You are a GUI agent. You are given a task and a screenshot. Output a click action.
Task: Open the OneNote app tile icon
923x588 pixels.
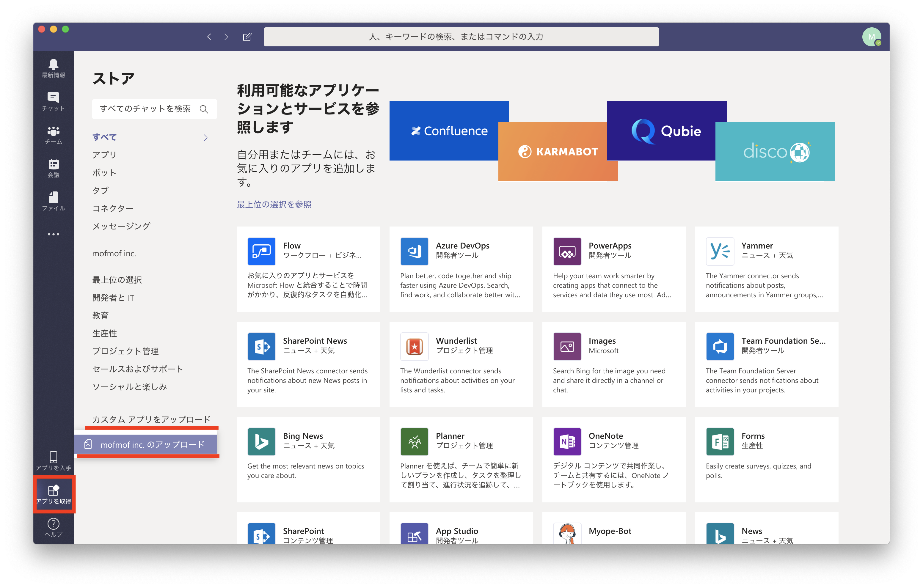(x=567, y=441)
